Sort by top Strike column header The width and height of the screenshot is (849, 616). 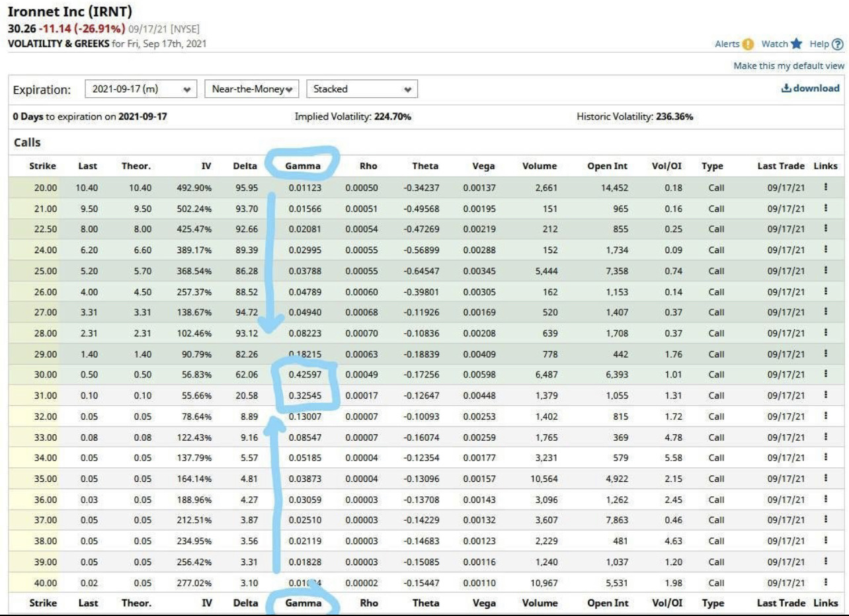click(x=43, y=167)
